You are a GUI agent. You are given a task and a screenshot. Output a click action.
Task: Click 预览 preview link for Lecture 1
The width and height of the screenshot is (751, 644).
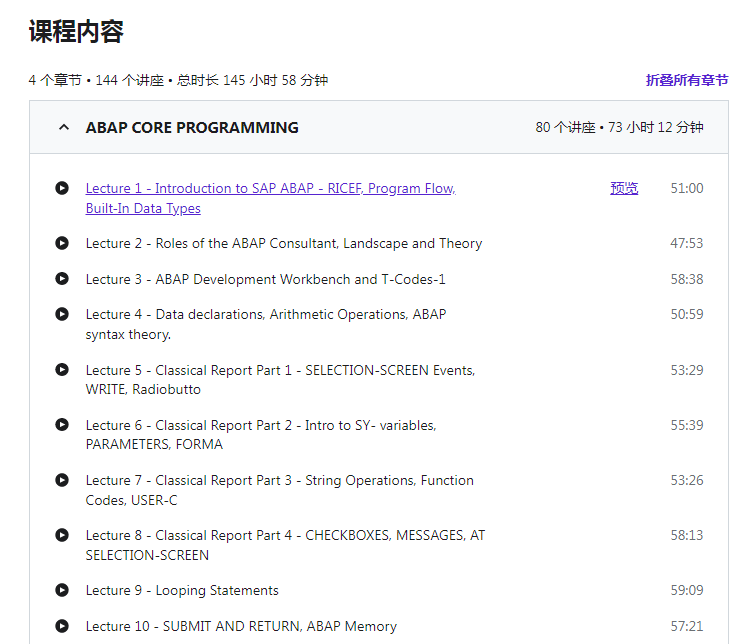(x=624, y=188)
